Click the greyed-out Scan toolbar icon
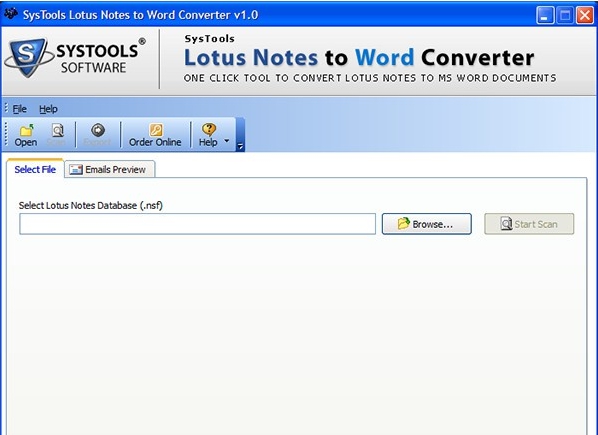Viewport: 598px width, 435px height. pos(58,130)
